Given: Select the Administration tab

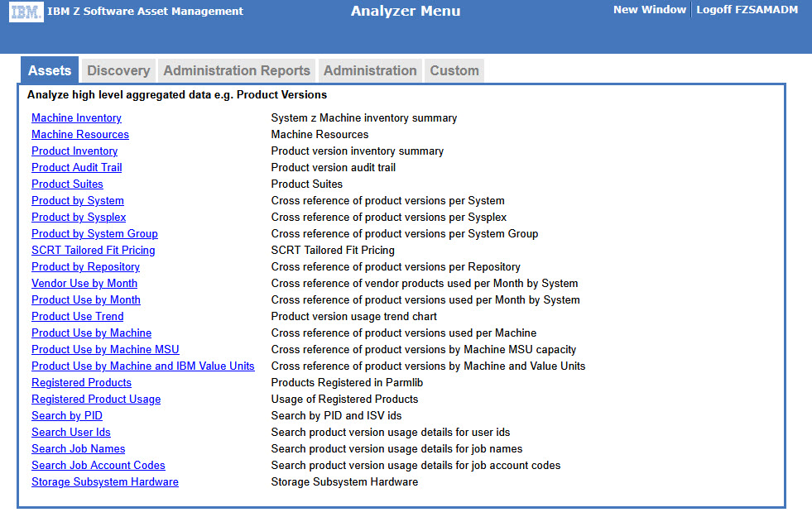Looking at the screenshot, I should point(370,70).
